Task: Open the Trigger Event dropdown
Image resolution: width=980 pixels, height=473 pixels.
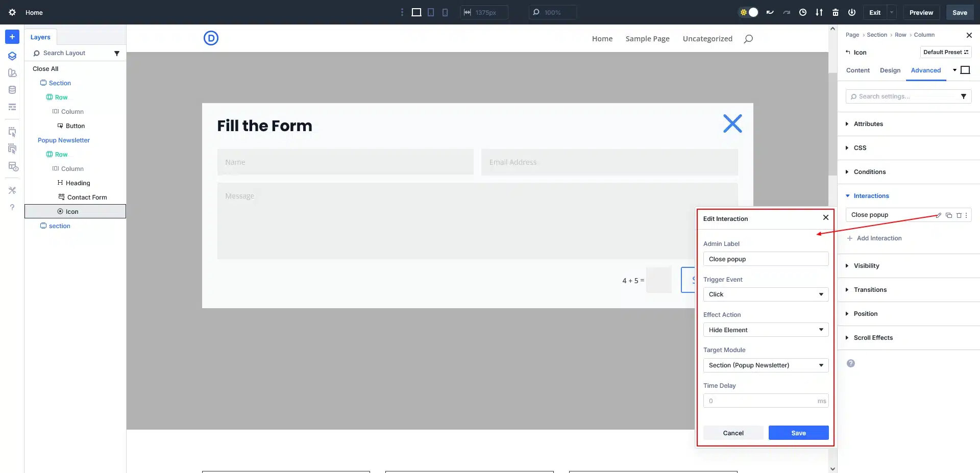Action: click(766, 294)
